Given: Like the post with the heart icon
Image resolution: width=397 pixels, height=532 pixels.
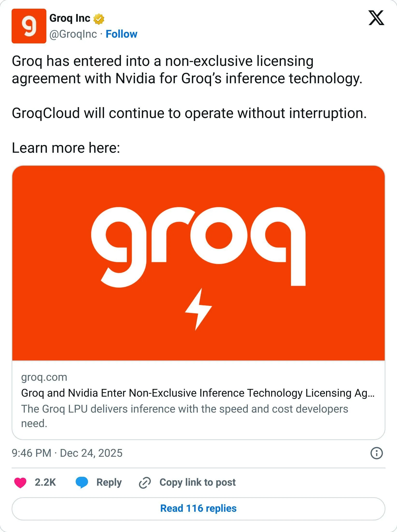Looking at the screenshot, I should tap(20, 483).
